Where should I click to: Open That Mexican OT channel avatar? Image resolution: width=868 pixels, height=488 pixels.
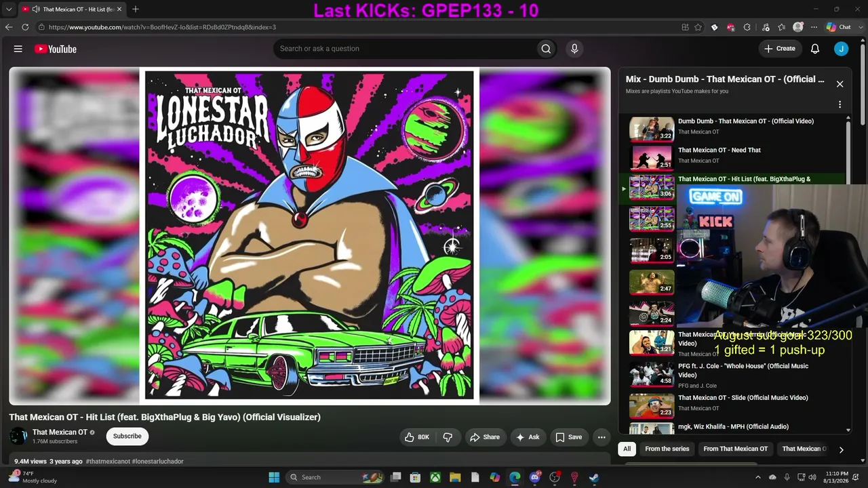pyautogui.click(x=18, y=436)
